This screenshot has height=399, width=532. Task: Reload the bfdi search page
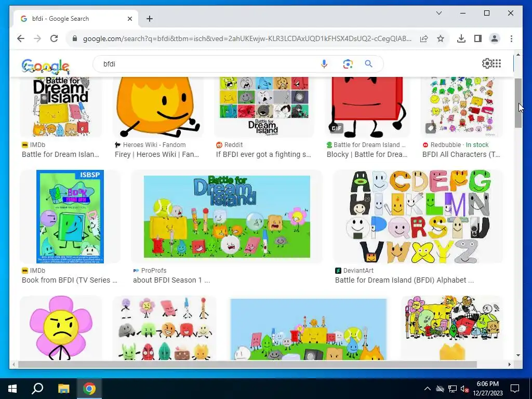pyautogui.click(x=54, y=38)
